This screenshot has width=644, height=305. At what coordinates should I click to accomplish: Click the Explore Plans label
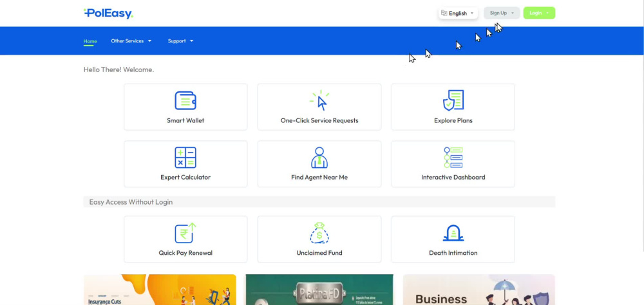[x=453, y=121]
